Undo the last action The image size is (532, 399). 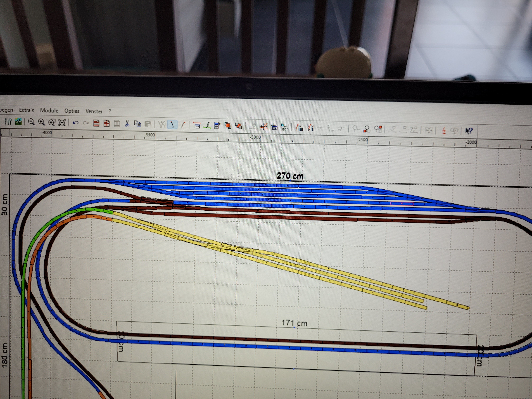(75, 123)
